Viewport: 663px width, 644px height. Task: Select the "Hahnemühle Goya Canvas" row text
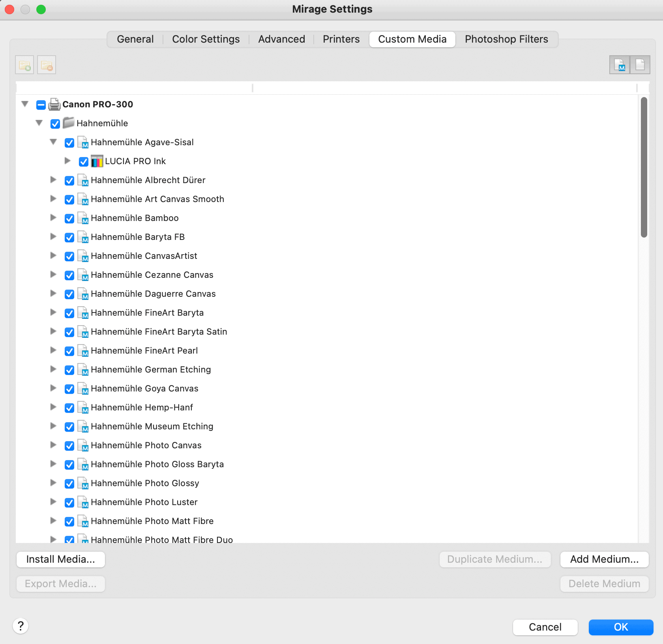point(145,388)
